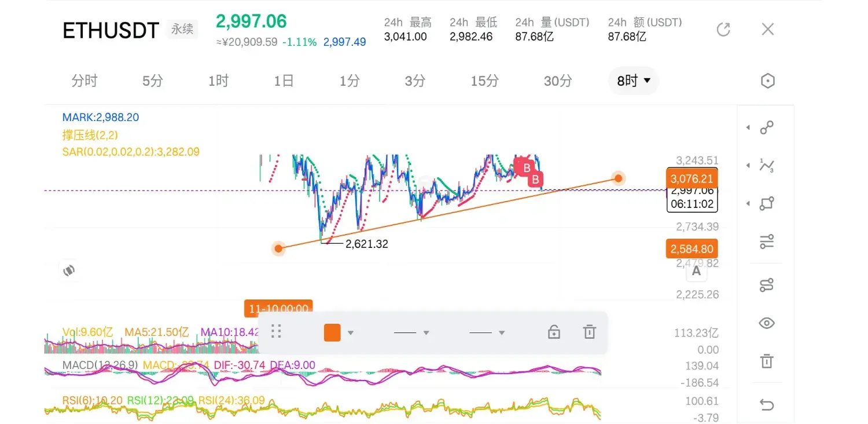Delete the trend line via floating toolbar trash
Viewport: 868px width, 424px height.
click(589, 332)
